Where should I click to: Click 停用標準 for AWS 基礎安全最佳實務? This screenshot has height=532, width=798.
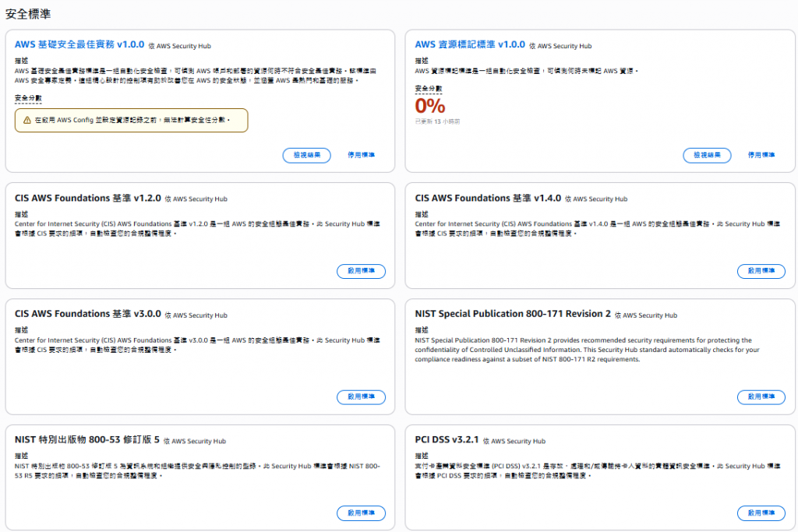click(x=362, y=155)
